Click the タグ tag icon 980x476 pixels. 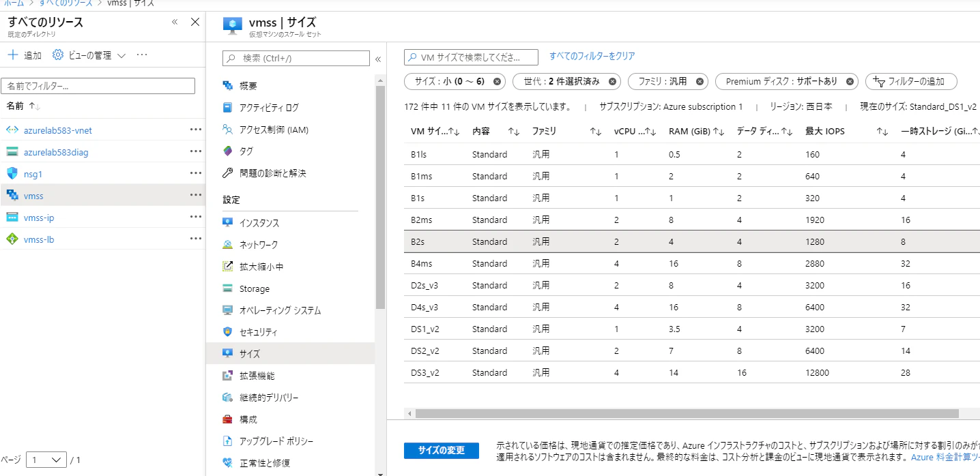point(228,151)
